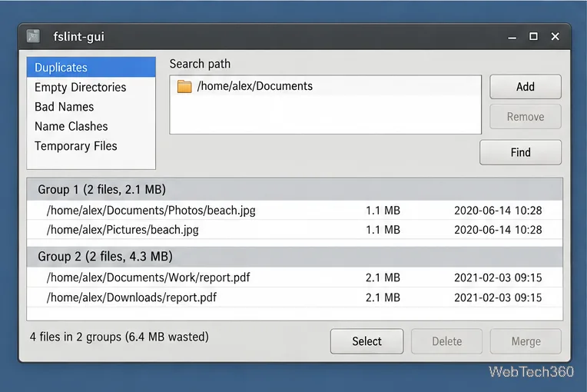Viewport: 587px width, 392px height.
Task: Select /home/alex/Documents/Photos/beach.jpg row
Action: (294, 211)
